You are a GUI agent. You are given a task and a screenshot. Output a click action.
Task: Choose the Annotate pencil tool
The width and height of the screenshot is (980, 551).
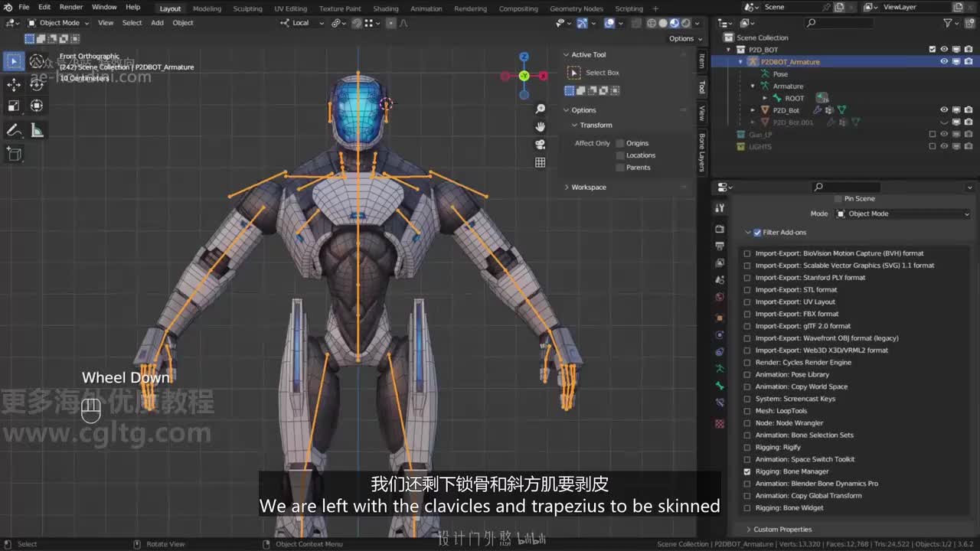[14, 131]
